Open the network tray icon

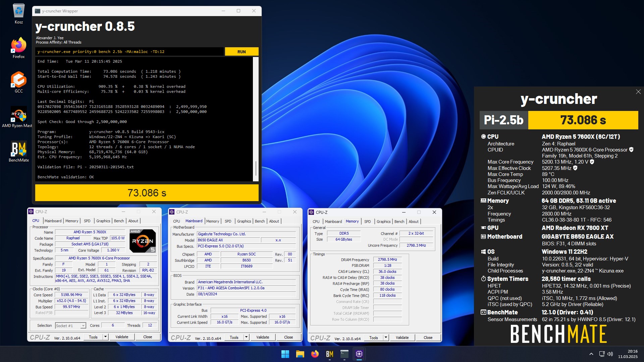(x=602, y=354)
